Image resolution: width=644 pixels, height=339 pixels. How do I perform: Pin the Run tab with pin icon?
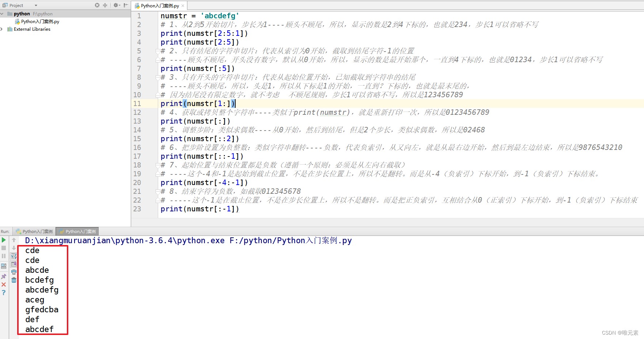(x=4, y=276)
